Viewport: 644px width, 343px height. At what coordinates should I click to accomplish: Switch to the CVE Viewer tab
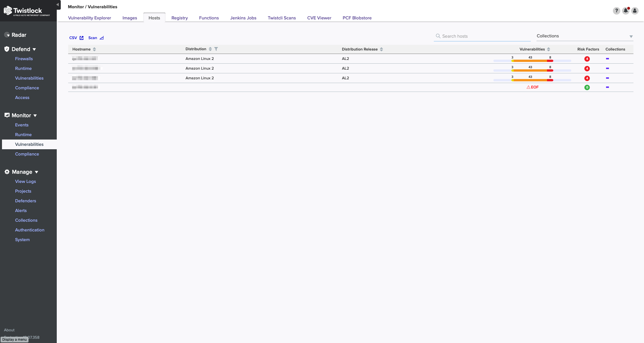(x=319, y=18)
